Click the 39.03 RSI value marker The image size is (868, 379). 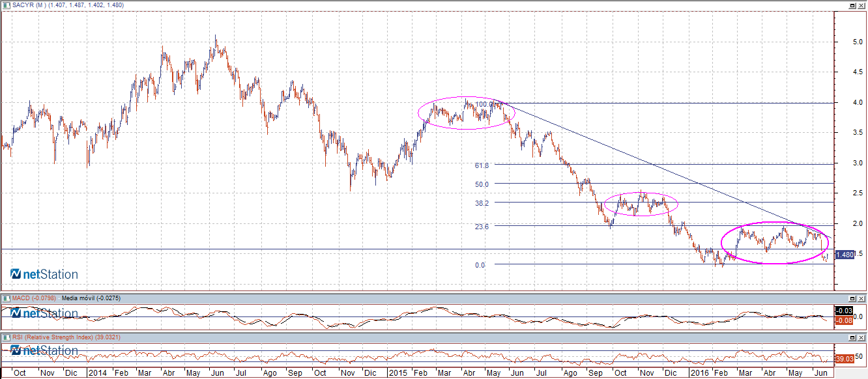[843, 359]
